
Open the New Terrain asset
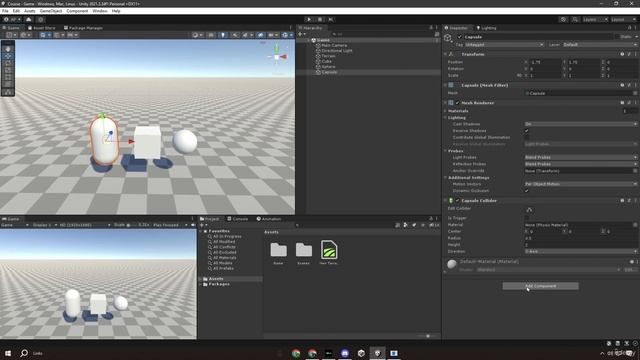(x=329, y=253)
